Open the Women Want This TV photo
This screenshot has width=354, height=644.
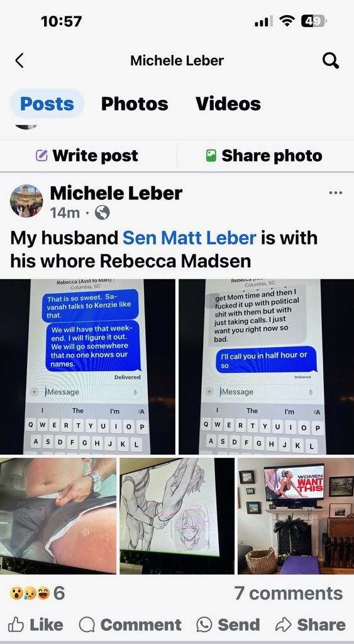coord(296,516)
